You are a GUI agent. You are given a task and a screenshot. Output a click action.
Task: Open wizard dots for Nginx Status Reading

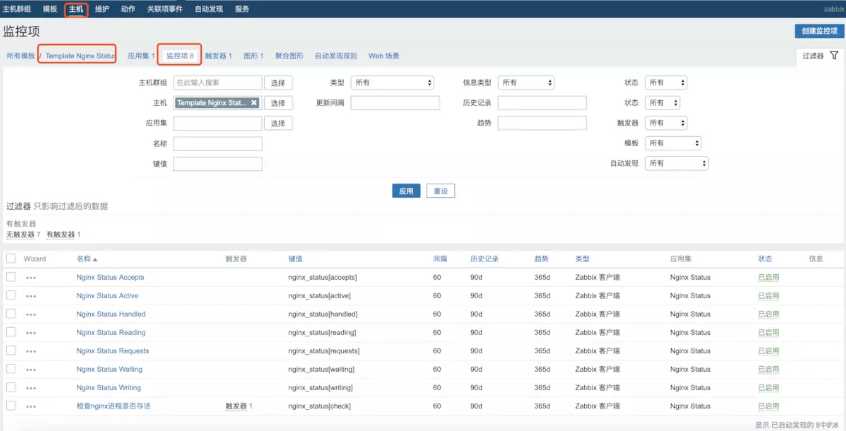(31, 333)
